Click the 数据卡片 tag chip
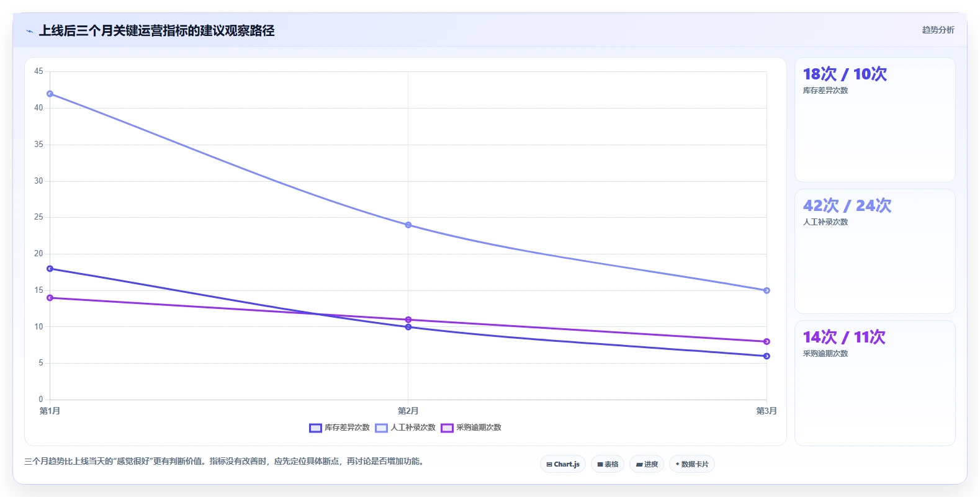 pyautogui.click(x=692, y=464)
